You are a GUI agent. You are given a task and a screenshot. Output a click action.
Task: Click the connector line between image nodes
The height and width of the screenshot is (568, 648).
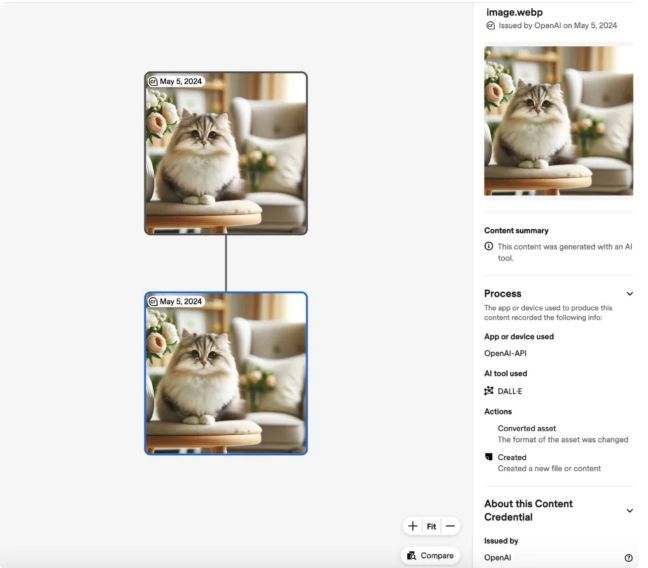point(226,263)
